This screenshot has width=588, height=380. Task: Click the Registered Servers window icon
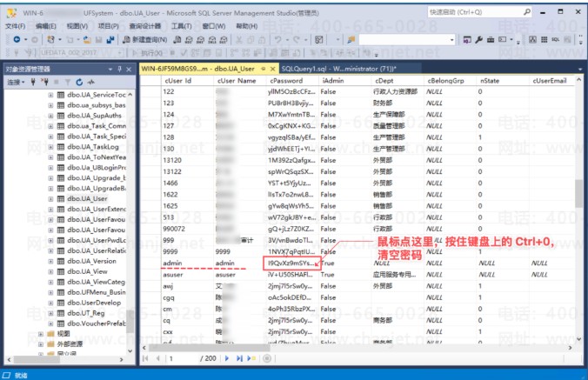(467, 39)
